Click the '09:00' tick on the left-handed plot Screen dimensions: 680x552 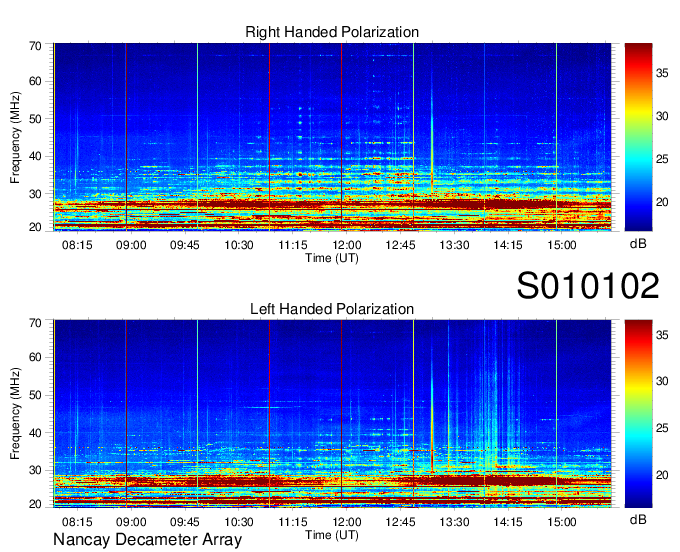pos(131,522)
